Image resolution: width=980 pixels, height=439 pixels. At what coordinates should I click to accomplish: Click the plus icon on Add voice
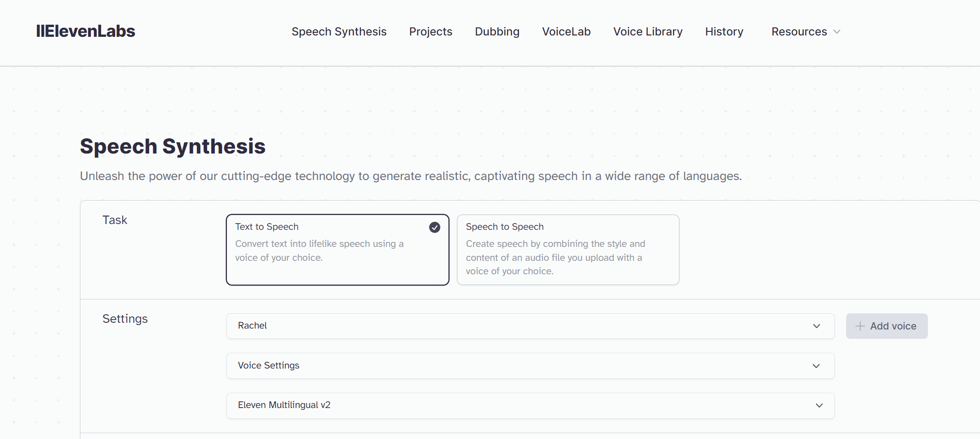coord(860,326)
